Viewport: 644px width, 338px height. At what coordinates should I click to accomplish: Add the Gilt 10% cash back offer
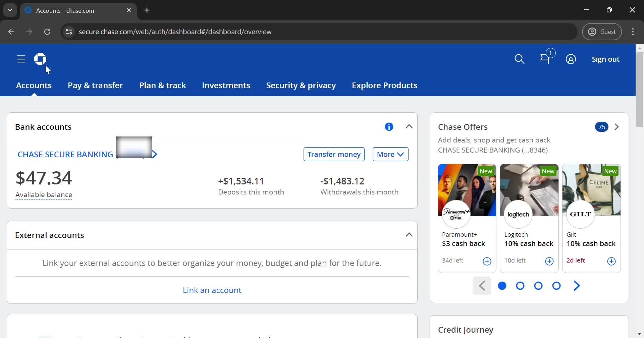point(611,261)
